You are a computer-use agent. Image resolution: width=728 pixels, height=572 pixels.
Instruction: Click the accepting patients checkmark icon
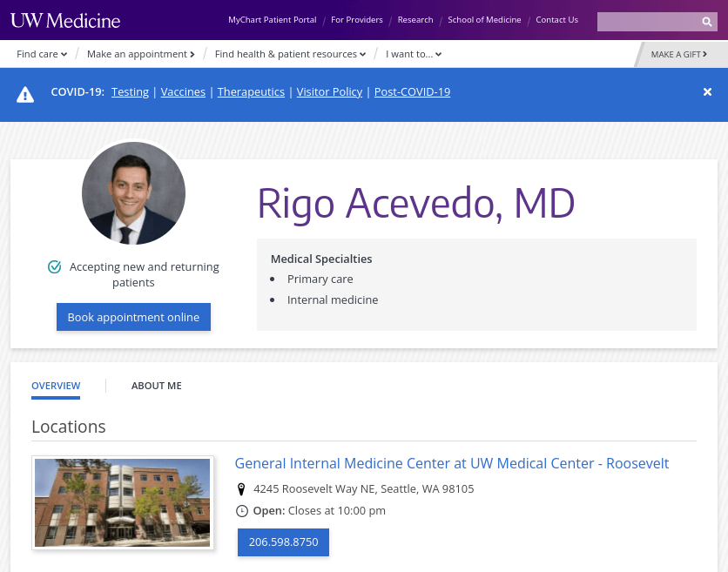click(x=55, y=267)
